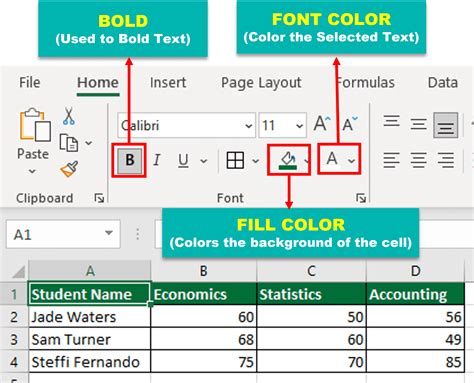This screenshot has height=383, width=474.
Task: Open Name Box dropdown arrow
Action: click(x=109, y=233)
